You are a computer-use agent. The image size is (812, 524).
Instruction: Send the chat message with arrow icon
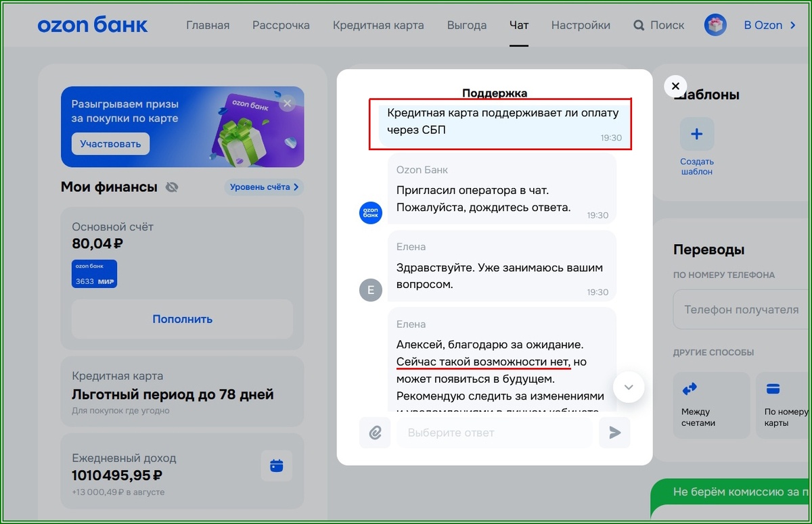[x=614, y=432]
